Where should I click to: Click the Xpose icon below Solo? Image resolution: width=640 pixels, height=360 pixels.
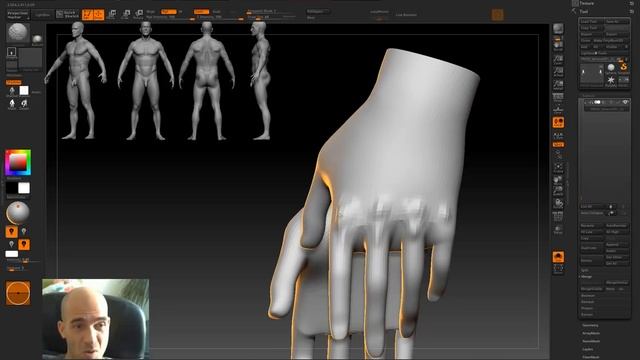tap(558, 269)
